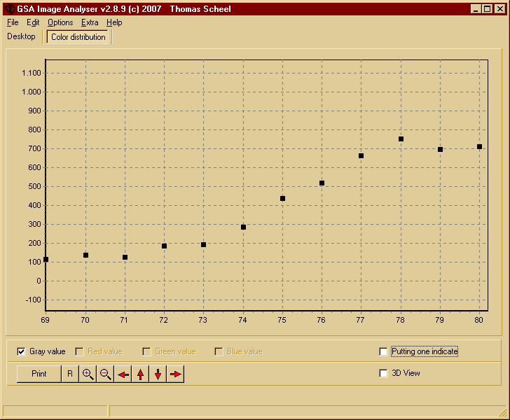The width and height of the screenshot is (510, 420).
Task: Click the data point at x value 75
Action: click(x=282, y=199)
